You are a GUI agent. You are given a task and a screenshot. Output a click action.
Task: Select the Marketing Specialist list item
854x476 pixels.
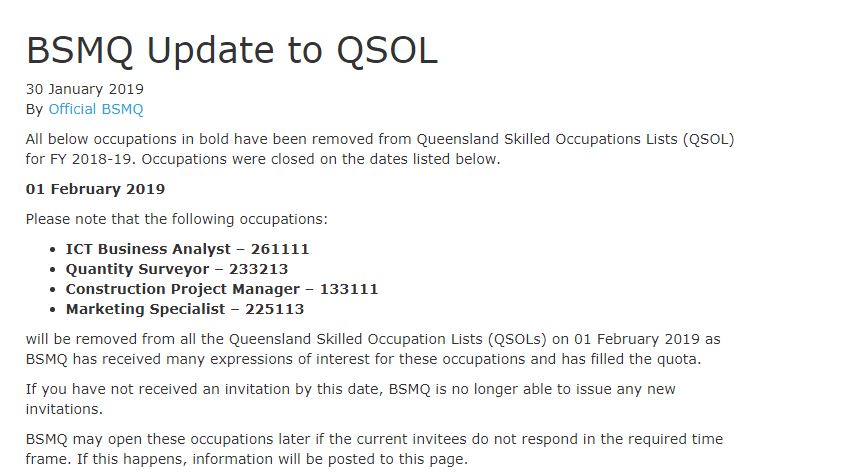point(185,309)
